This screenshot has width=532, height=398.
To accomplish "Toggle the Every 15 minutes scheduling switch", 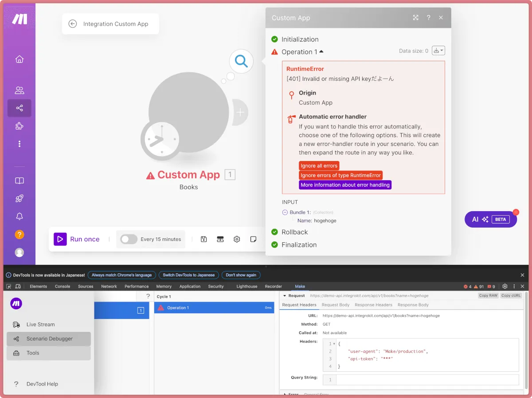I will coord(129,239).
